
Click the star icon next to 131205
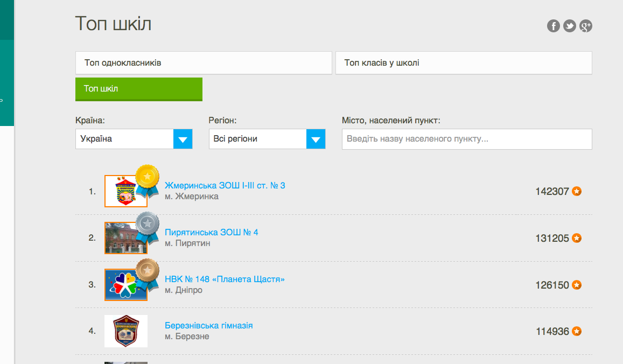click(x=577, y=239)
